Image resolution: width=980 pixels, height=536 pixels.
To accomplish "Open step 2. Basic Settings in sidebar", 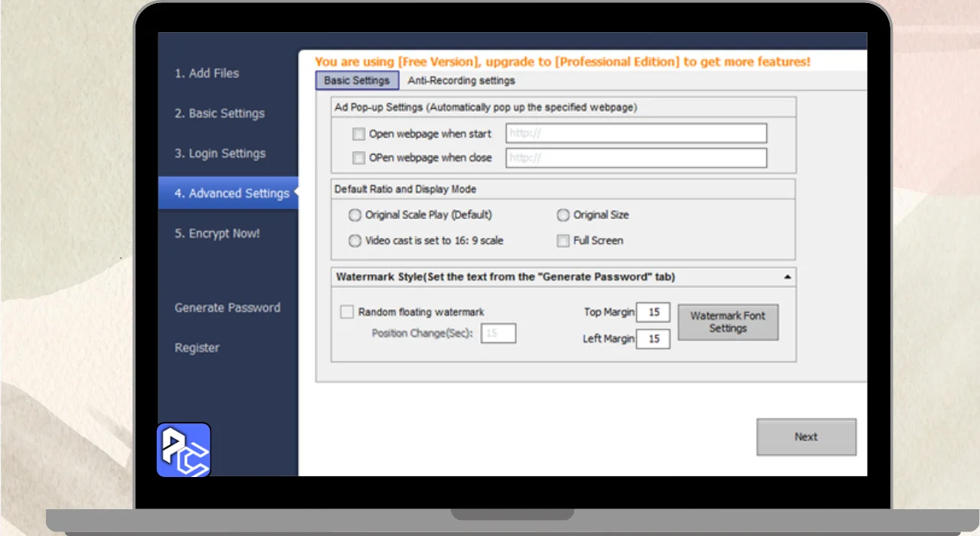I will point(220,113).
